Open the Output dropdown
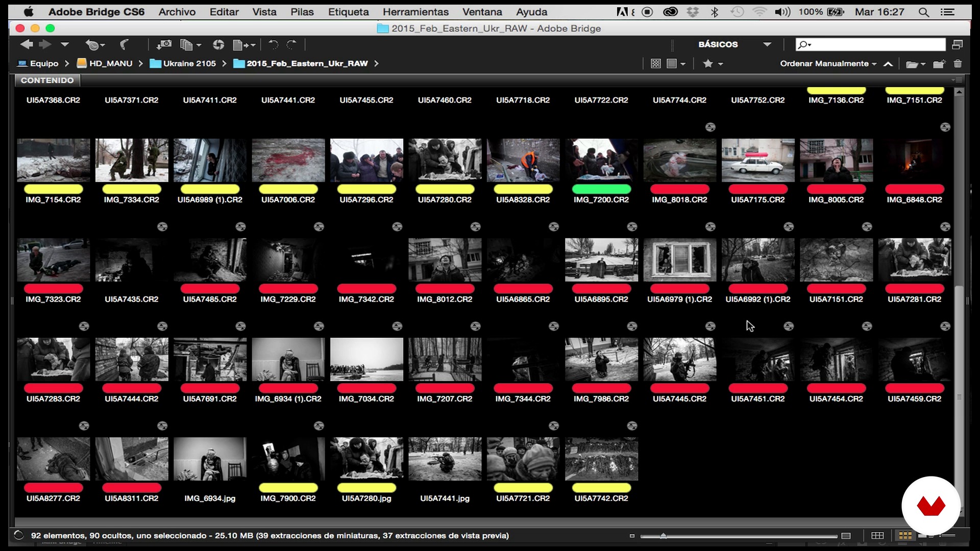This screenshot has width=980, height=551. pos(244,45)
